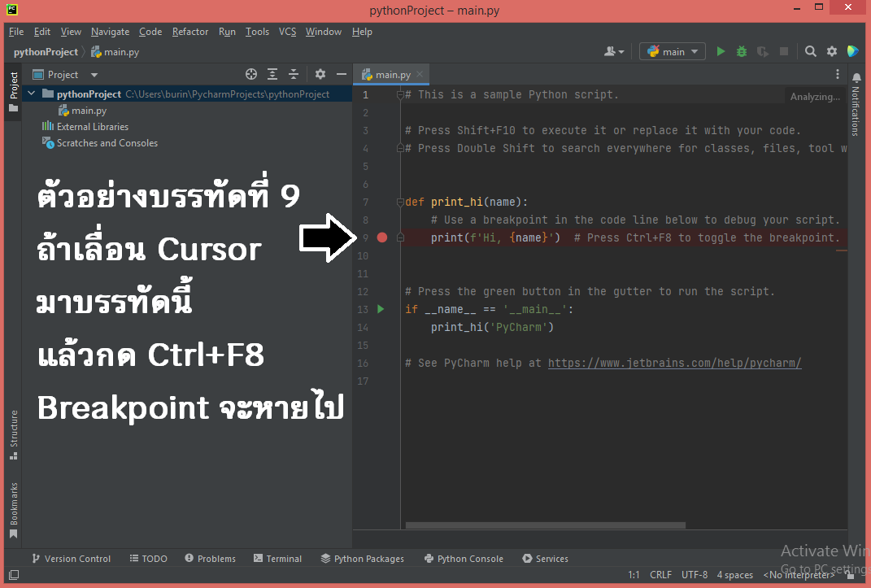Toggle the Structure tool window button
This screenshot has width=871, height=588.
pyautogui.click(x=13, y=435)
